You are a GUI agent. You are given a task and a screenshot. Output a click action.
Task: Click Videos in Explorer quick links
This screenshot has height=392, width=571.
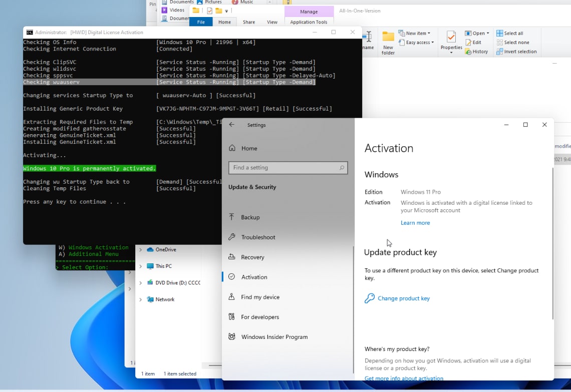[173, 10]
